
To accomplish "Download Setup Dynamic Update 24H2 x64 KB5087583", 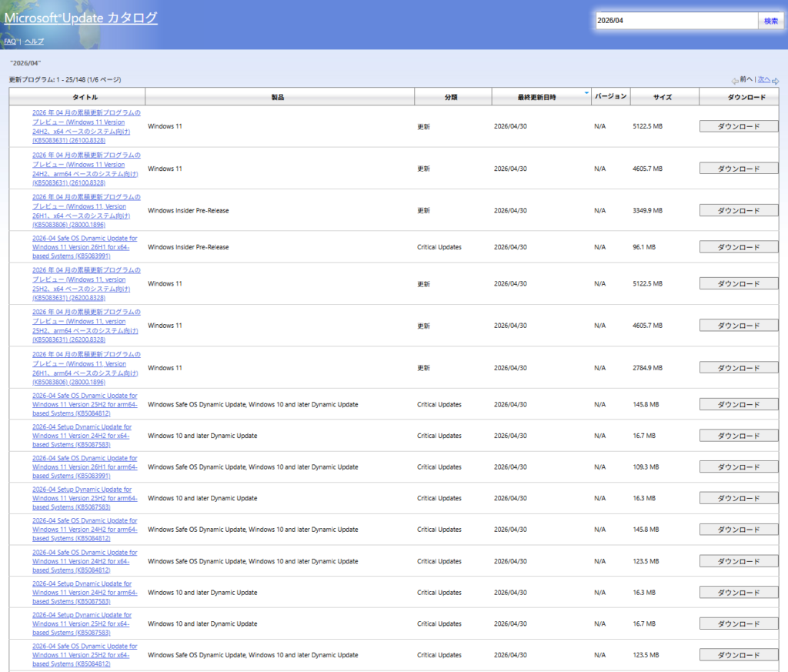I will pyautogui.click(x=738, y=436).
